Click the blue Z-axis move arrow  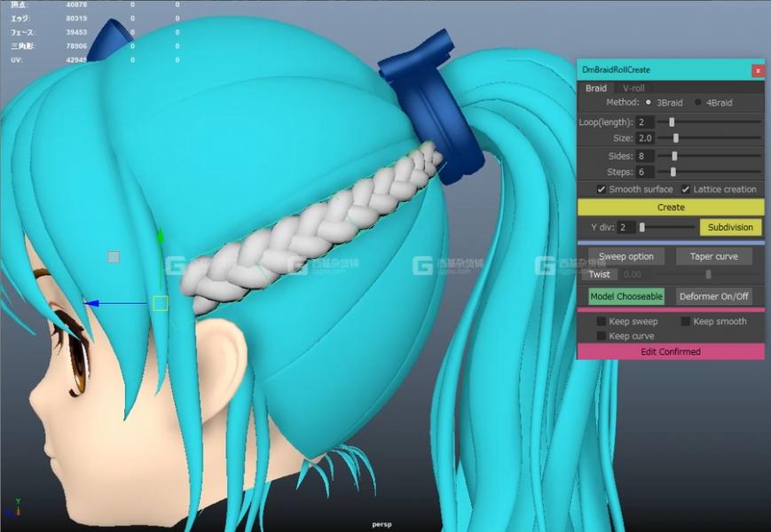[x=91, y=303]
